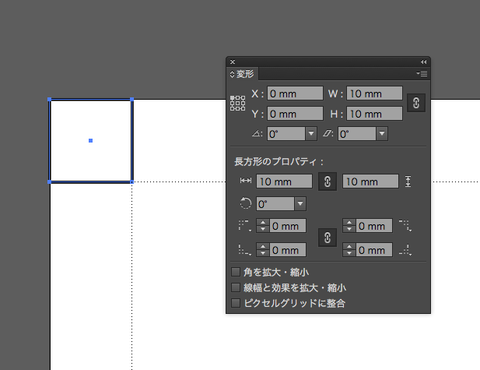Image resolution: width=480 pixels, height=370 pixels.
Task: Click the bottom-right corner radius field
Action: (x=374, y=250)
